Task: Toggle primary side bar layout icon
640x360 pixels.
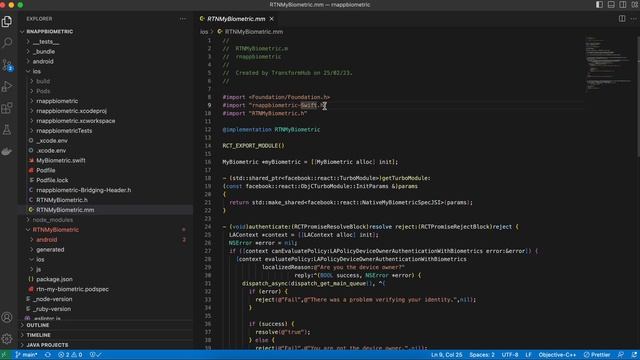Action: click(x=599, y=4)
